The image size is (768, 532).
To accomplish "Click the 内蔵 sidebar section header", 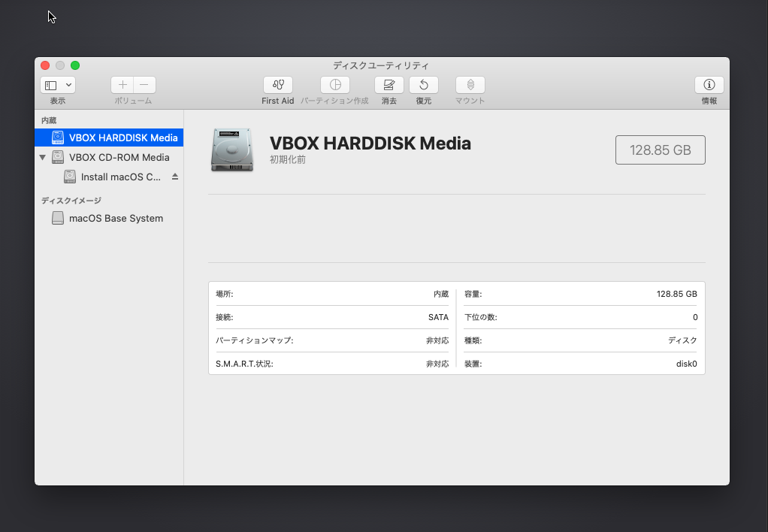I will click(x=49, y=120).
